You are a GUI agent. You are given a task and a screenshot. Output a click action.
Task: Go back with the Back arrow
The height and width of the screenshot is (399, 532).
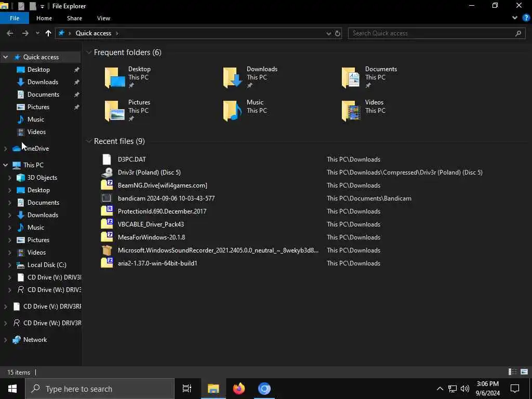10,33
